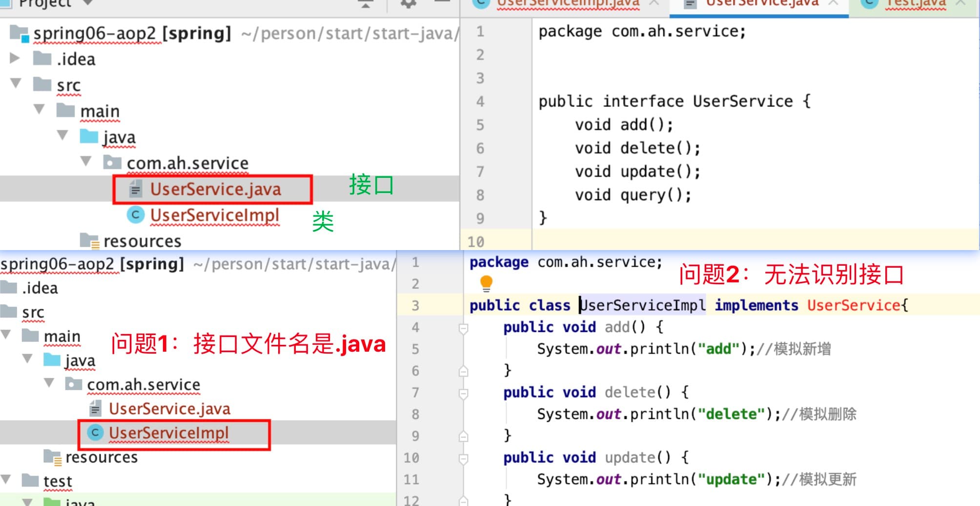Switch to the Test.java editor tab
Viewport: 980px width, 506px height.
coord(916,3)
